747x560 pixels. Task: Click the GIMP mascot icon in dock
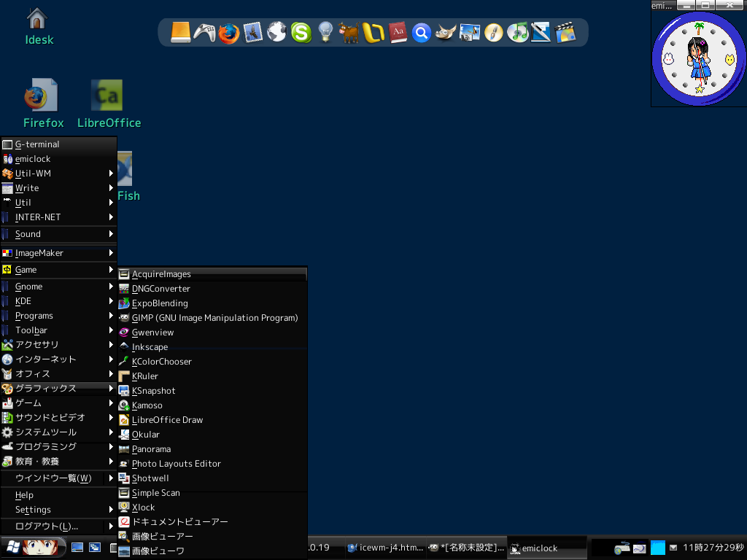[445, 33]
